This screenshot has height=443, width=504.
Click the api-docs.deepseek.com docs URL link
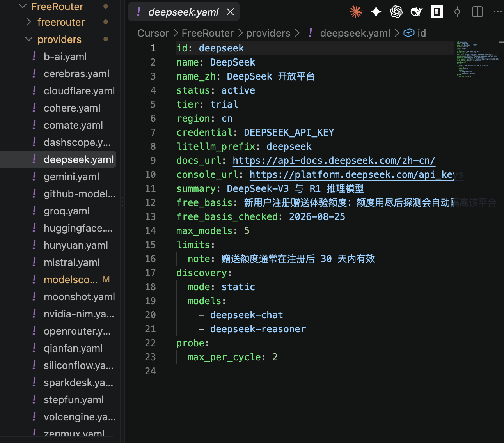(334, 161)
